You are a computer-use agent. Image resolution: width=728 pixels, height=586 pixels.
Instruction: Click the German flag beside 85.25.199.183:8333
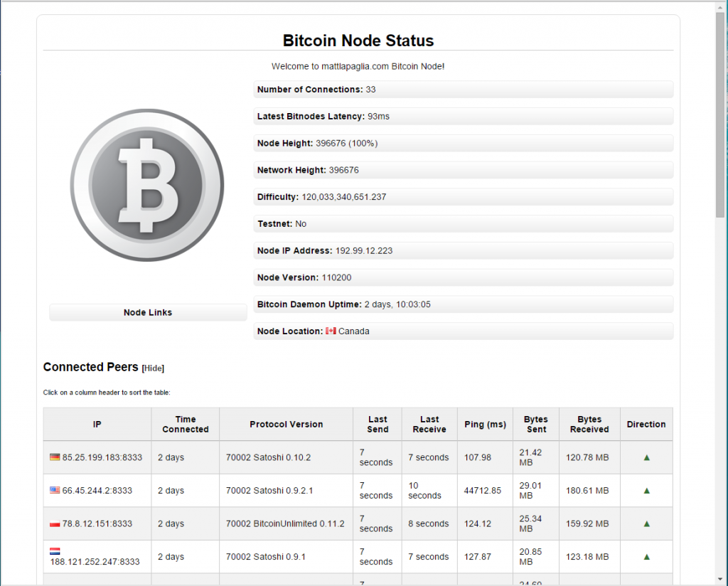coord(55,457)
